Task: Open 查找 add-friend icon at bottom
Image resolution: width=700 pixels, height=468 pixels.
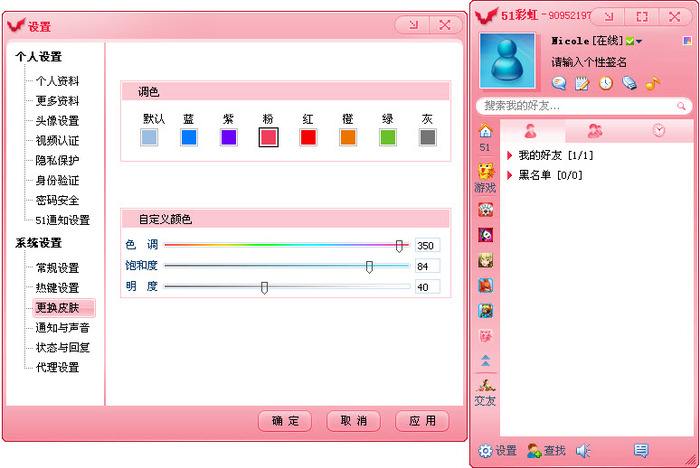Action: pyautogui.click(x=546, y=451)
